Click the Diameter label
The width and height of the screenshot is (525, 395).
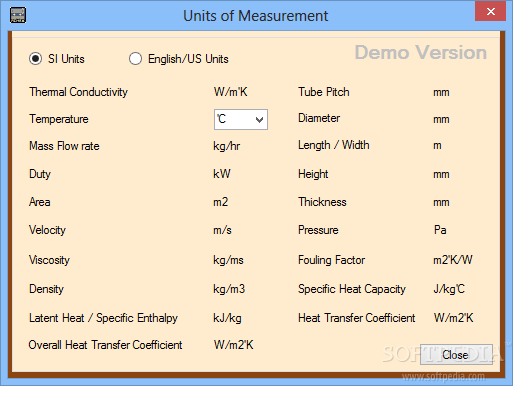tap(319, 118)
